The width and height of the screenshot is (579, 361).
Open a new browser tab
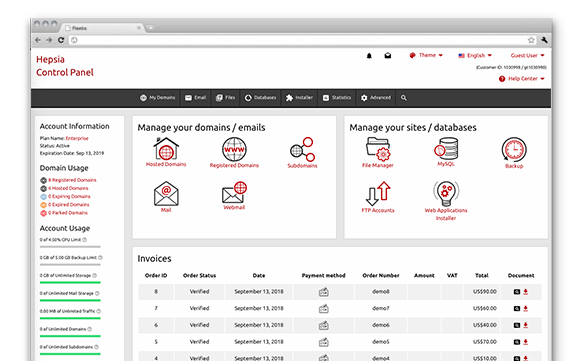tap(151, 28)
